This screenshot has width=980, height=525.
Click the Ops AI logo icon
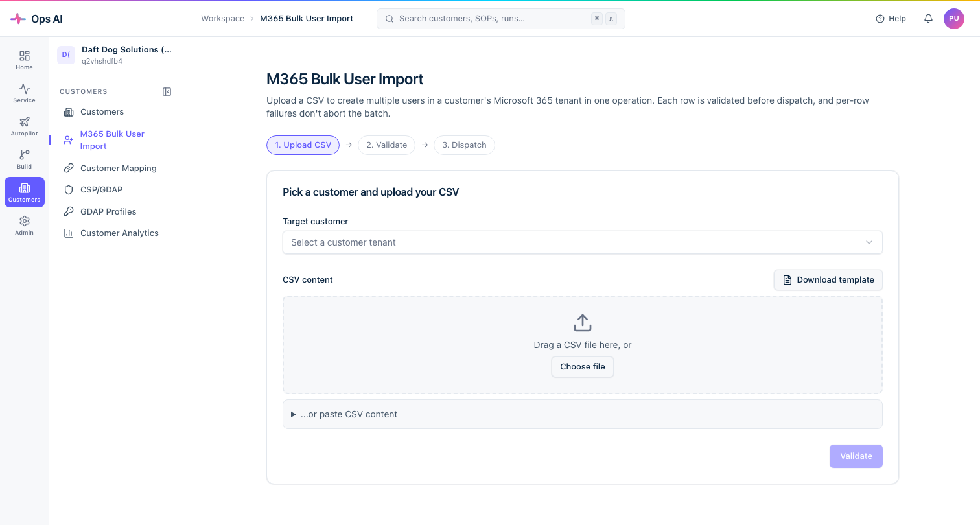18,19
